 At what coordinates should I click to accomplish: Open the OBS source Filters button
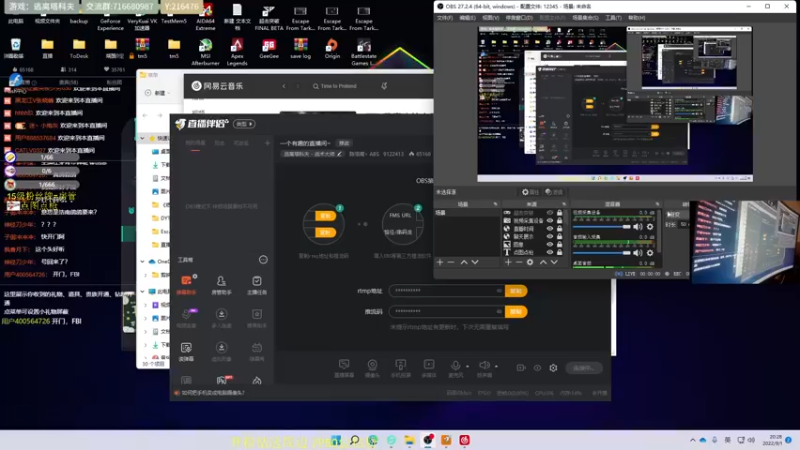point(554,192)
